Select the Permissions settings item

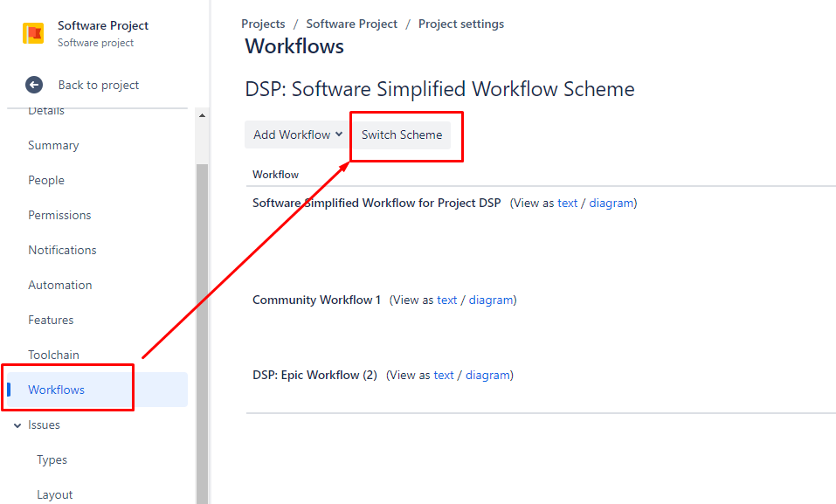pyautogui.click(x=59, y=215)
